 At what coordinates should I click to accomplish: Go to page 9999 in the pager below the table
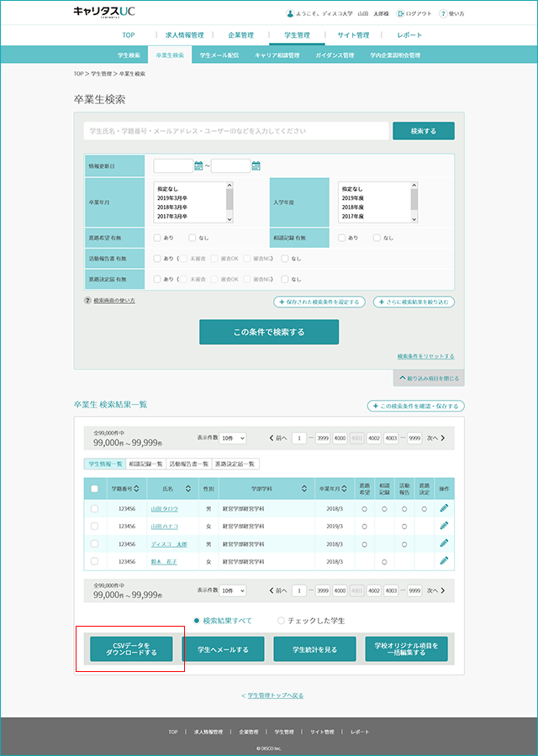click(414, 591)
